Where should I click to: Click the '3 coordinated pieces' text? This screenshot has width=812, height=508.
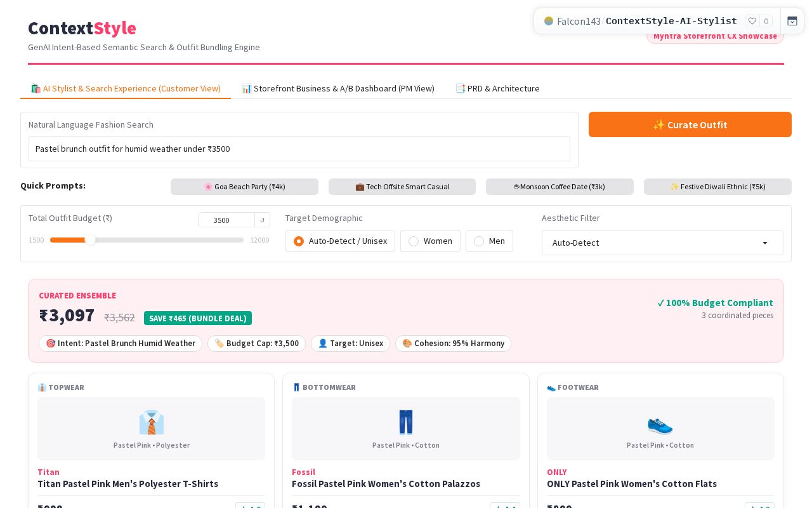coord(737,316)
